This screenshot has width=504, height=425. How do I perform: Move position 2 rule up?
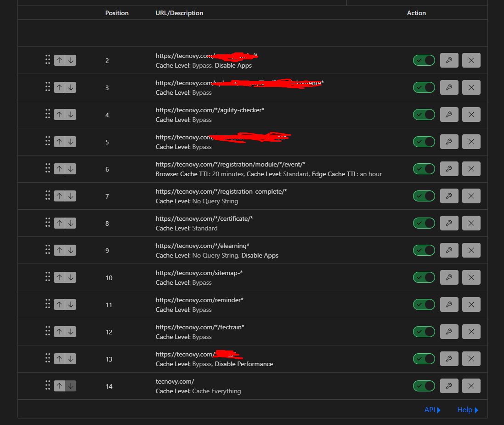click(59, 60)
